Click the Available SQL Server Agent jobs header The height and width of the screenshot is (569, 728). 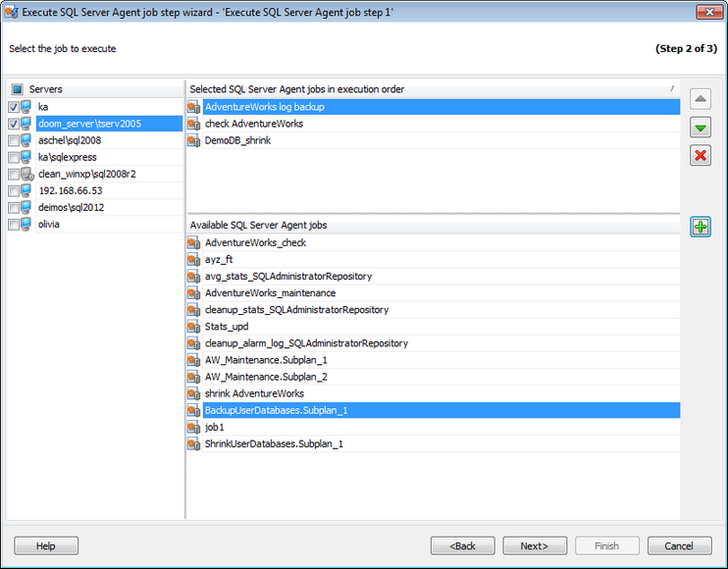(x=434, y=225)
